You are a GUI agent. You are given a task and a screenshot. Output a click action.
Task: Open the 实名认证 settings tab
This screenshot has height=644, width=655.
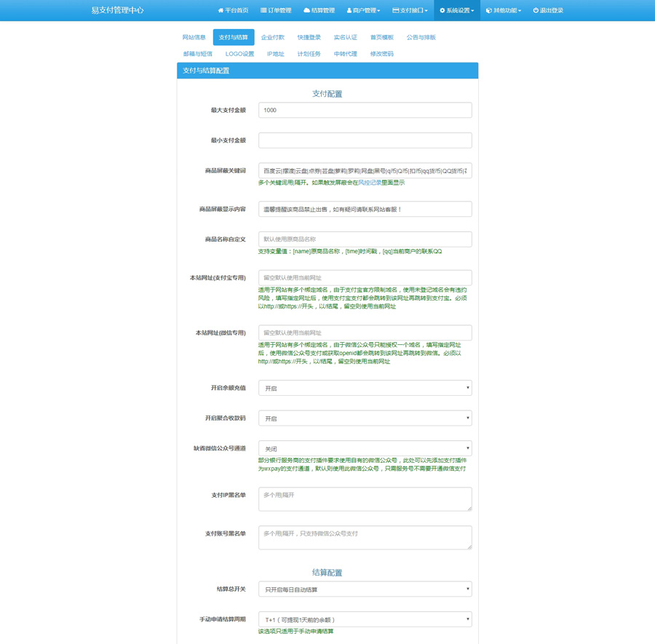tap(345, 37)
